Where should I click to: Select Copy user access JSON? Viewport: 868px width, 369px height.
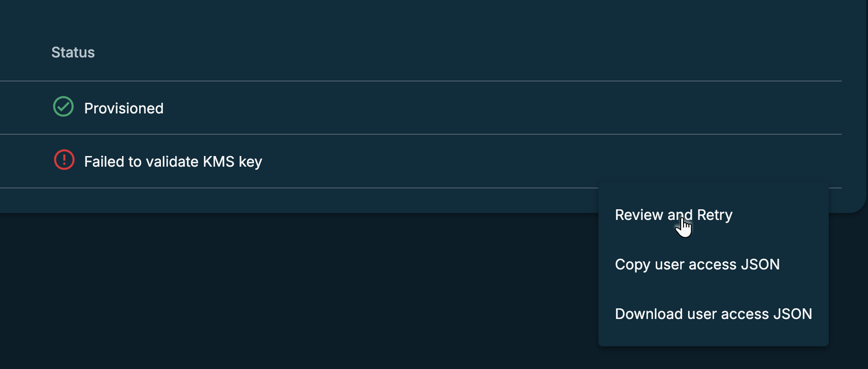(x=697, y=264)
